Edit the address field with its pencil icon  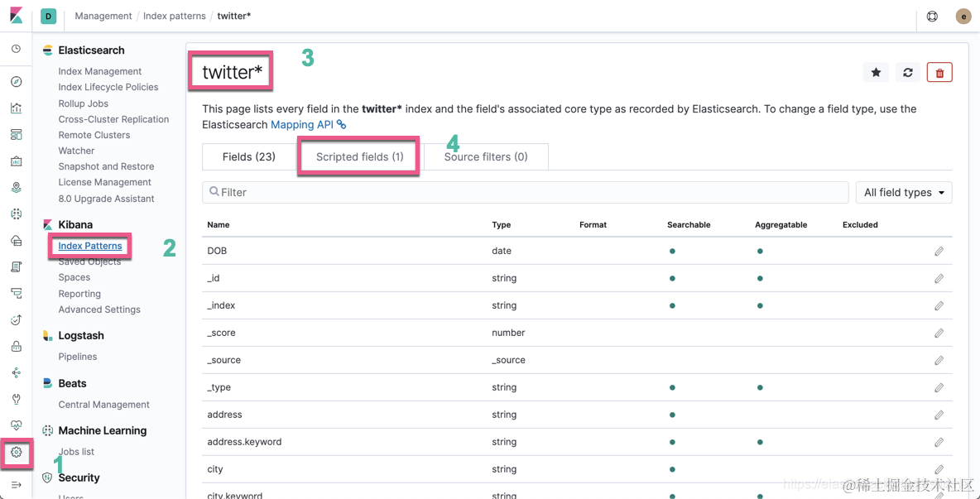(x=939, y=415)
